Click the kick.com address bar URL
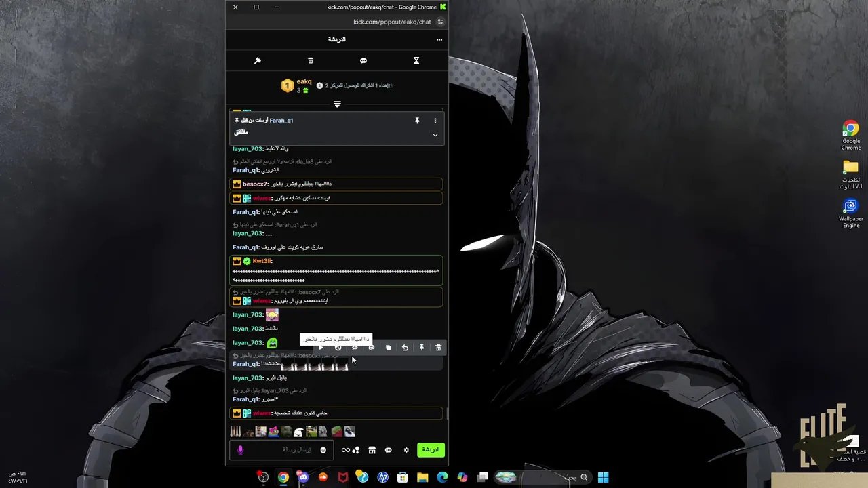 392,22
